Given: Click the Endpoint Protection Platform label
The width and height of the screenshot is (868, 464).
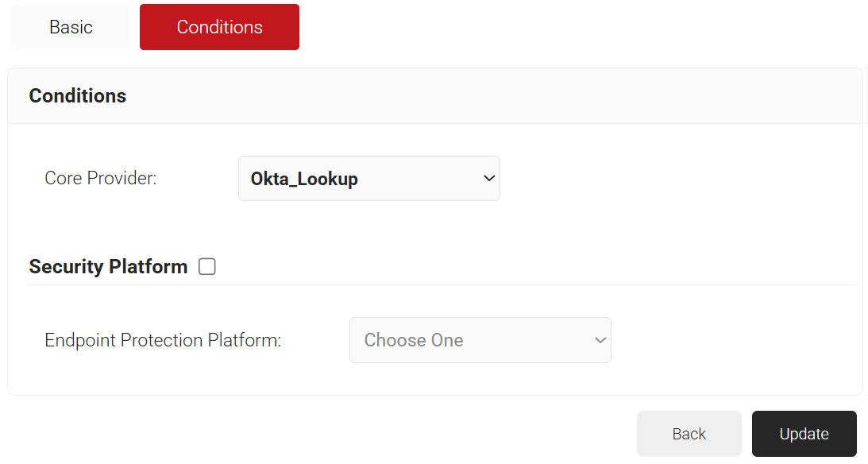Looking at the screenshot, I should [163, 341].
